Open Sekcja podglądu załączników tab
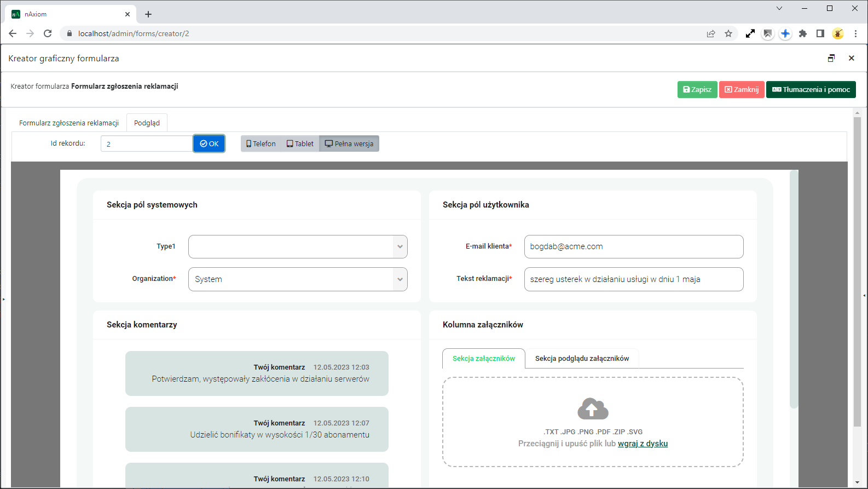 pyautogui.click(x=582, y=359)
